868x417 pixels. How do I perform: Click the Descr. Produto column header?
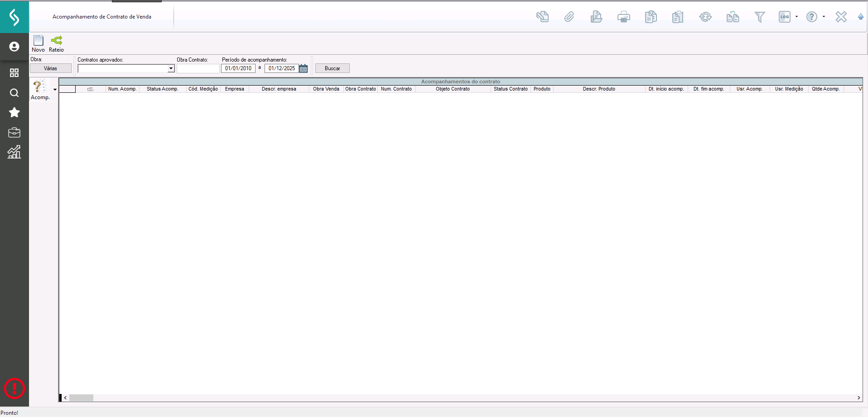tap(599, 89)
